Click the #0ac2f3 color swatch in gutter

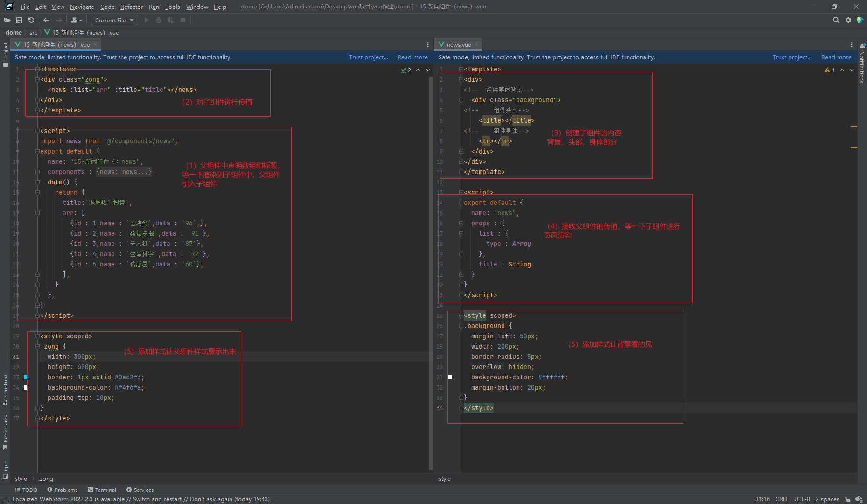point(26,377)
